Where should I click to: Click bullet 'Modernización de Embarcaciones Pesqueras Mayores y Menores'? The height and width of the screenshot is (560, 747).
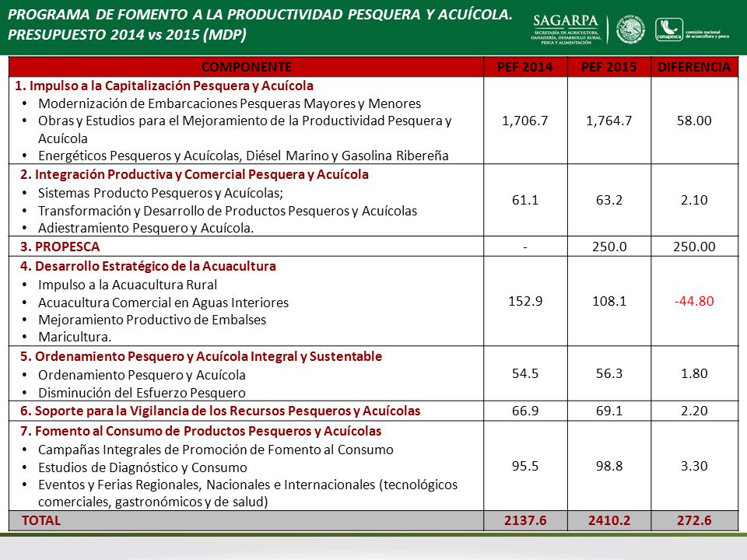230,103
